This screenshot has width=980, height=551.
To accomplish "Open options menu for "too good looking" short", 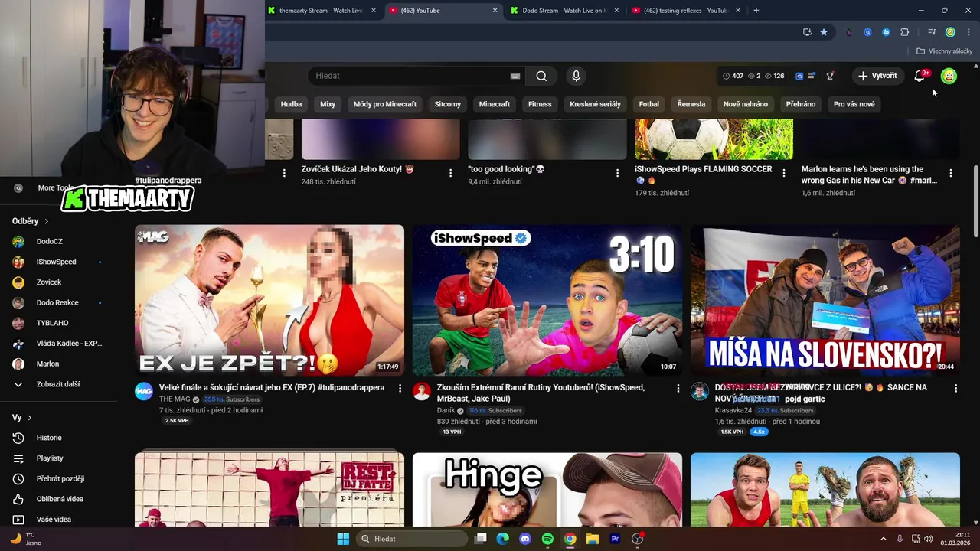I will pos(617,173).
